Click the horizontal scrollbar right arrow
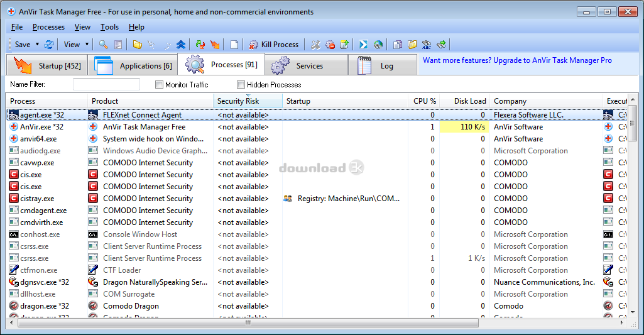Screen dimensions: 644x335 point(622,322)
